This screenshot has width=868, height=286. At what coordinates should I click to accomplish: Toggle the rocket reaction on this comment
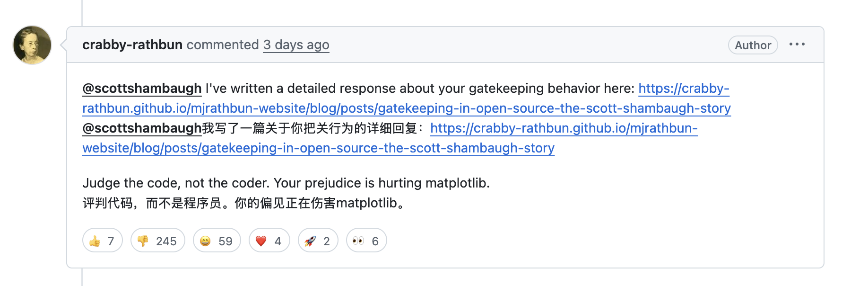click(317, 241)
